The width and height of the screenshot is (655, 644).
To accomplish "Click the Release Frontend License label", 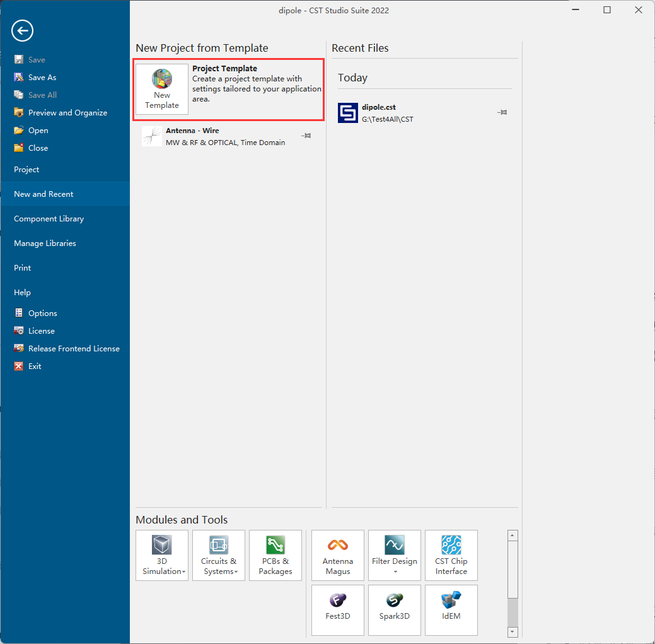I will pos(74,349).
